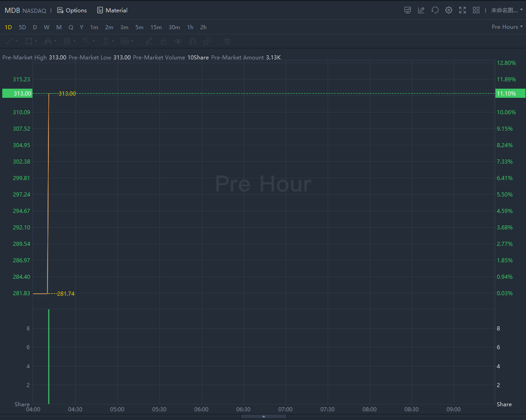Click the 11.10% change tag

[x=510, y=93]
